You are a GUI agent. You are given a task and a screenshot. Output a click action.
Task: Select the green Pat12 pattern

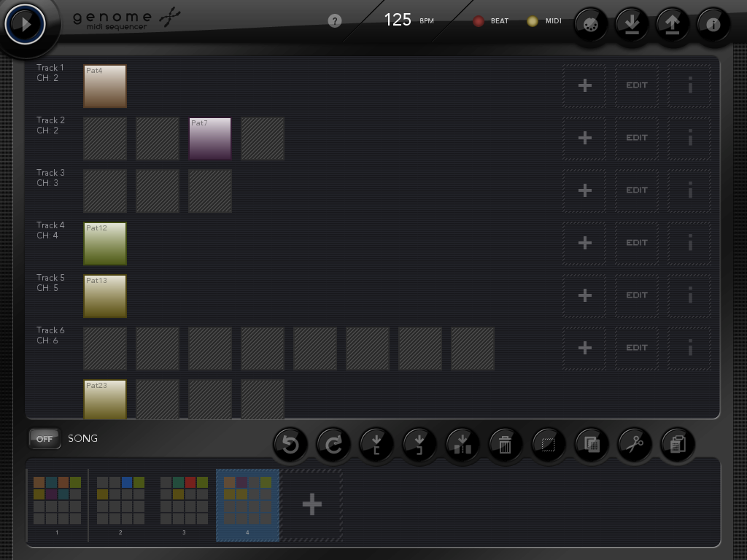tap(105, 244)
